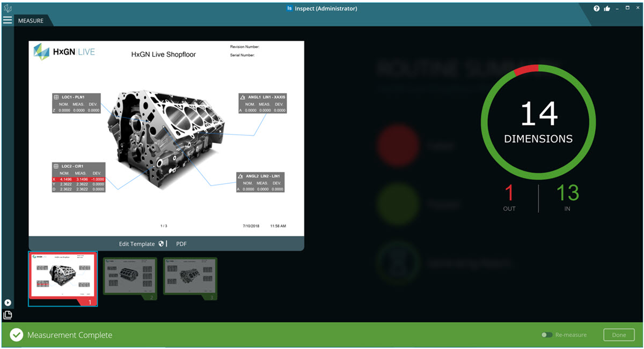Give feedback using the thumbs-up icon
Image resolution: width=644 pixels, height=349 pixels.
[608, 8]
